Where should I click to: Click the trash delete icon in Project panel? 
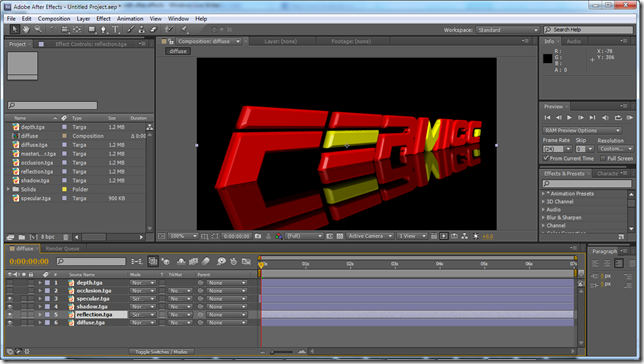[x=66, y=237]
